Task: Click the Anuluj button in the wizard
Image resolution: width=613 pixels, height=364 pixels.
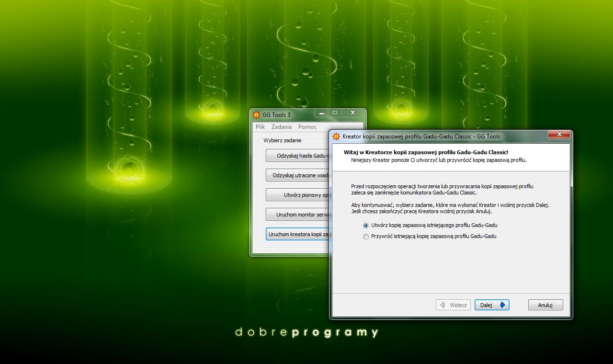Action: point(545,305)
